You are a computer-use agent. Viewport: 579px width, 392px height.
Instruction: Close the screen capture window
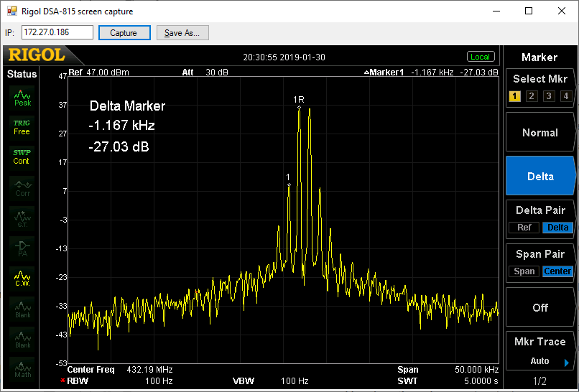pos(562,11)
